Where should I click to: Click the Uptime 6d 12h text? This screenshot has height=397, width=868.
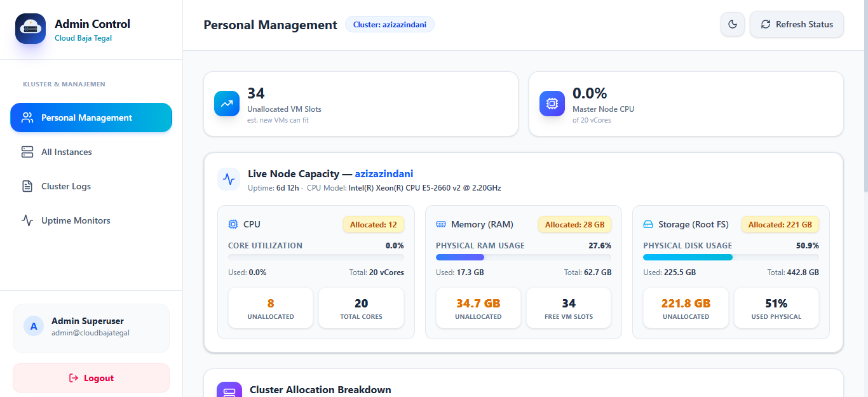coord(273,188)
